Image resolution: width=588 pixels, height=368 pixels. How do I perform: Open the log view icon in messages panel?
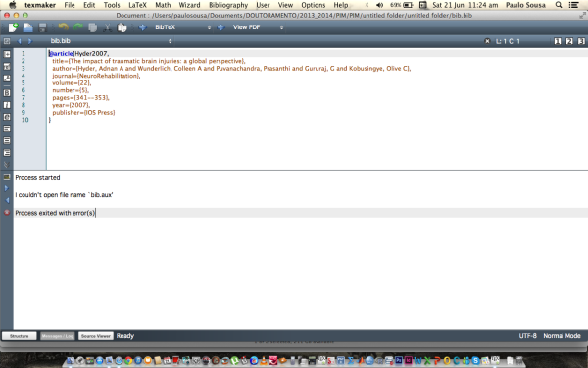(7, 177)
